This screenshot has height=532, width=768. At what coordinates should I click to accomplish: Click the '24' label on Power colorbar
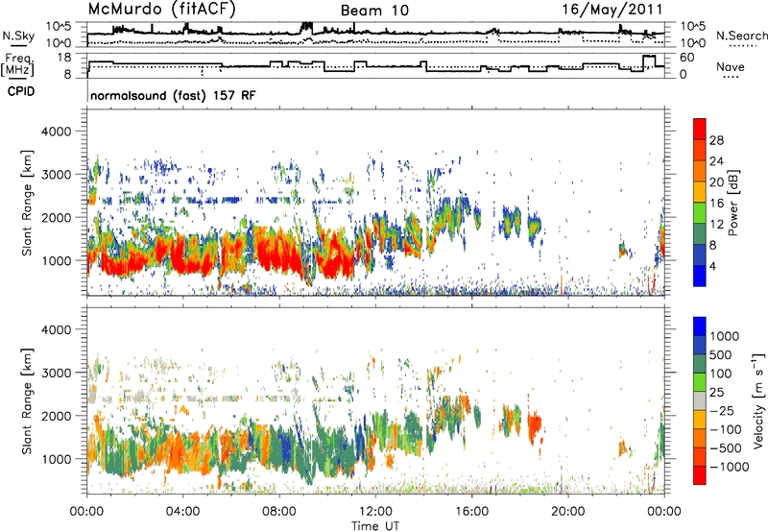716,161
